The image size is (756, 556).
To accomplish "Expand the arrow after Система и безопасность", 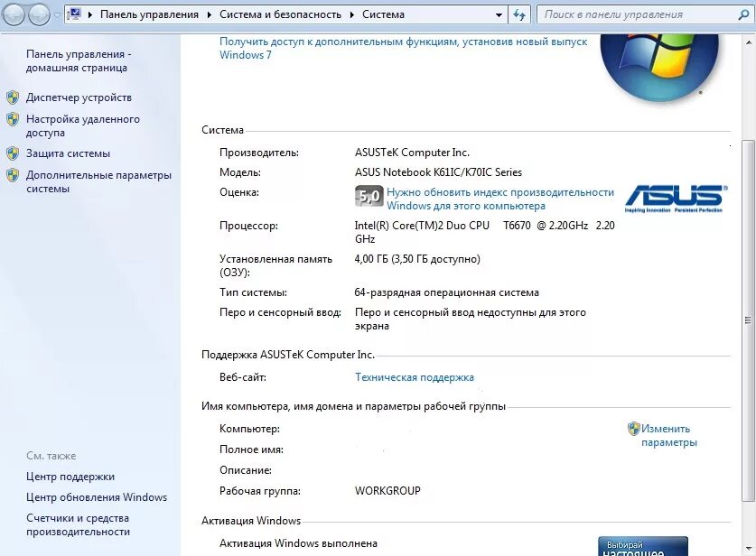I will 352,15.
